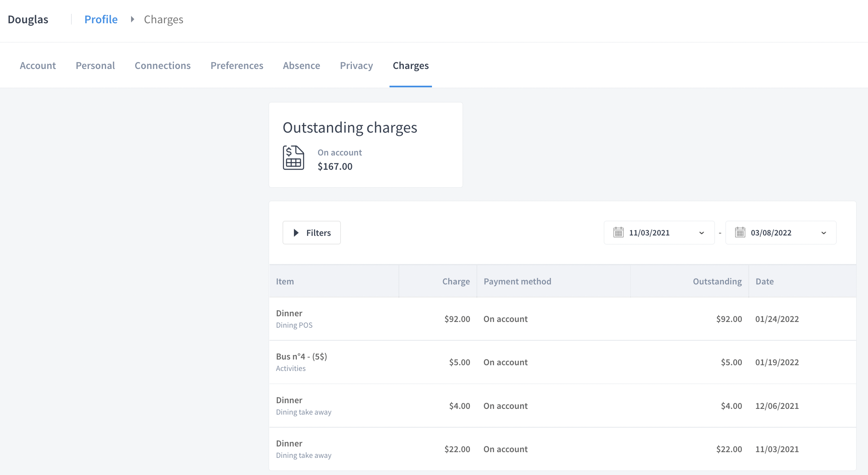Expand the Filters disclosure triangle
868x475 pixels.
point(296,233)
